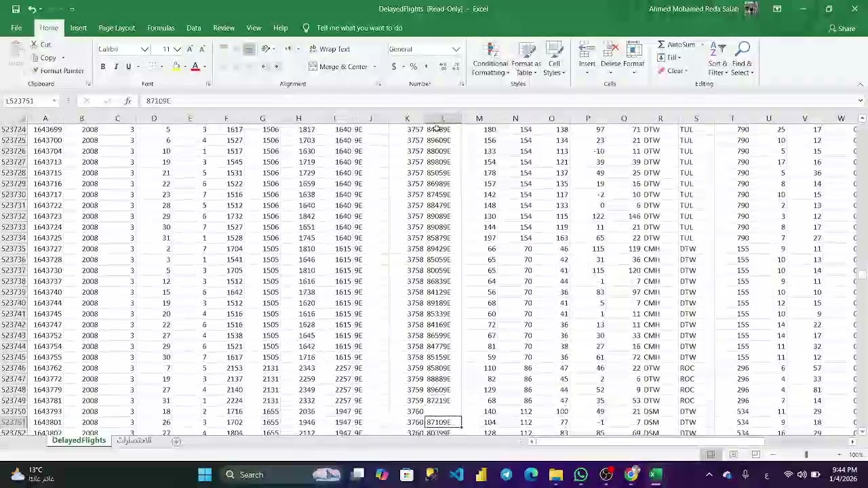Click the Format Painter brush
The image size is (868, 488).
click(35, 70)
